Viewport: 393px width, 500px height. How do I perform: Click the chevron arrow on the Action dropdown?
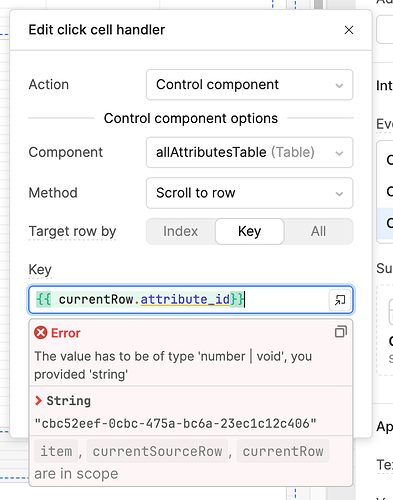pos(339,85)
